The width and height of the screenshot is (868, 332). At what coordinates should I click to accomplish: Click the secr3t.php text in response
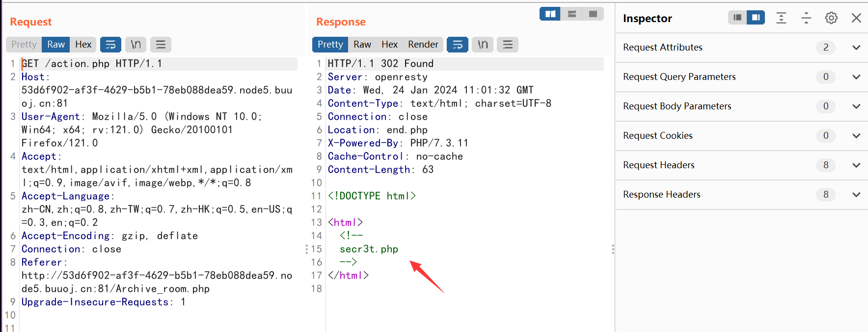pyautogui.click(x=369, y=249)
